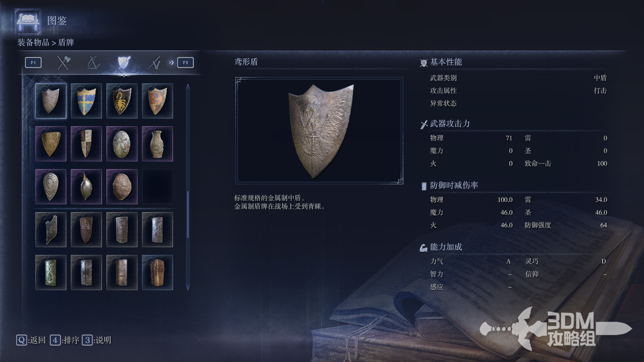Select the red-orange crest shield

[x=157, y=101]
